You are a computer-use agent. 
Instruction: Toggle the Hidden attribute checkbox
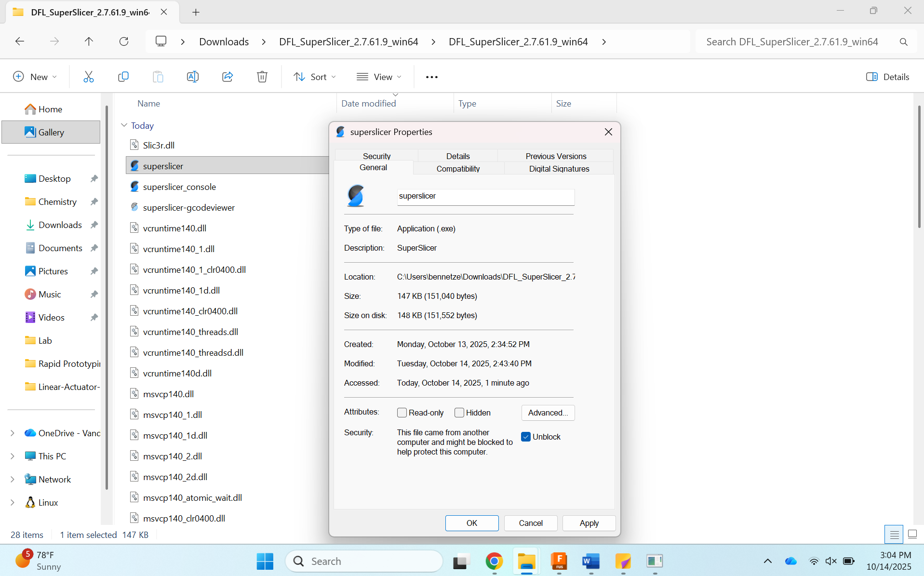tap(459, 413)
